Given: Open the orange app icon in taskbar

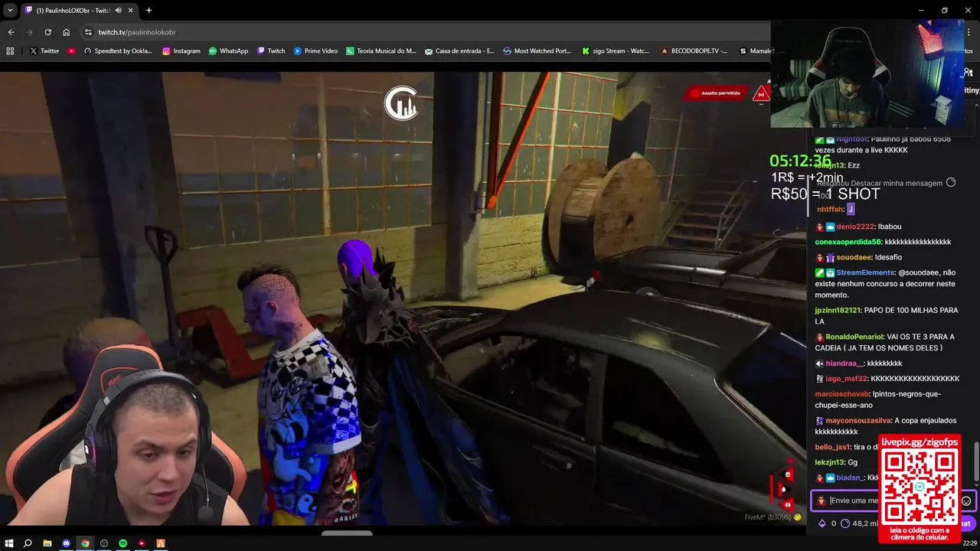Looking at the screenshot, I should 161,543.
